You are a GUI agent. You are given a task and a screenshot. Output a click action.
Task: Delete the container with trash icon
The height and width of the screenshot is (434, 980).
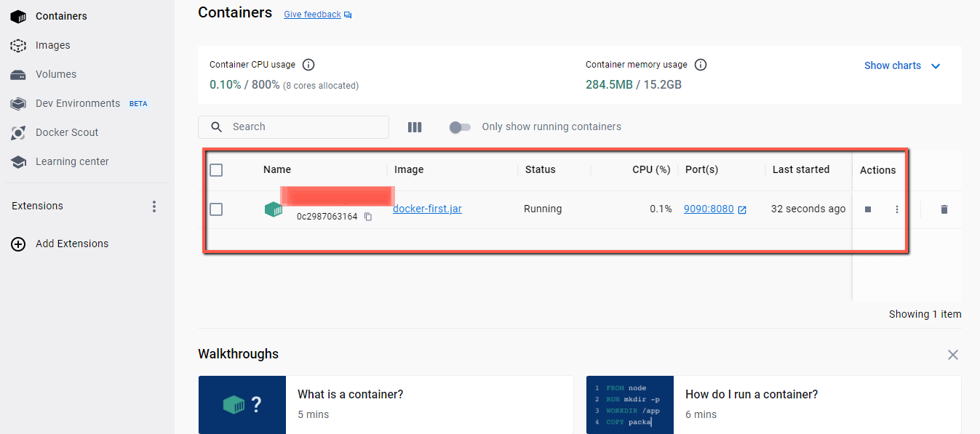pos(944,209)
